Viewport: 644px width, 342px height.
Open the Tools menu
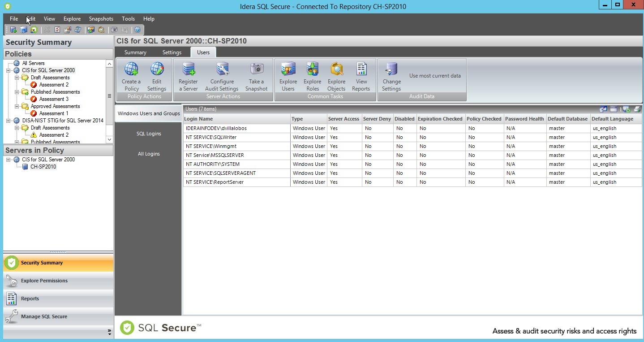coord(128,19)
